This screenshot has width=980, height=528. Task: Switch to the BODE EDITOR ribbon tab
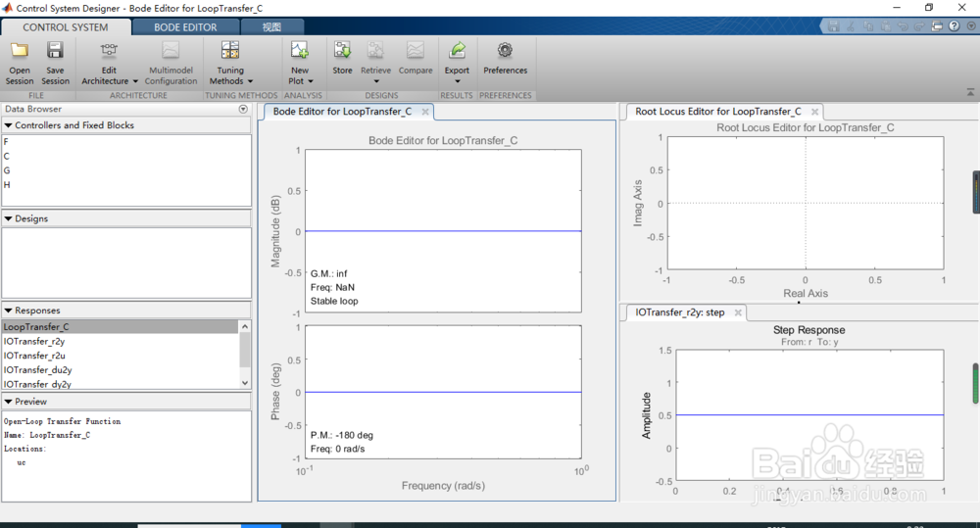point(185,27)
